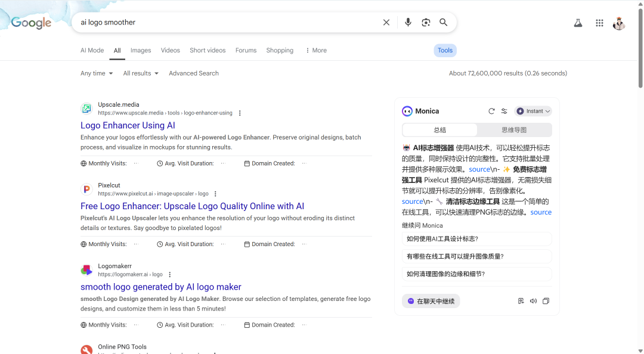This screenshot has width=644, height=354.
Task: Click first source link in Monica summary
Action: coord(479,169)
